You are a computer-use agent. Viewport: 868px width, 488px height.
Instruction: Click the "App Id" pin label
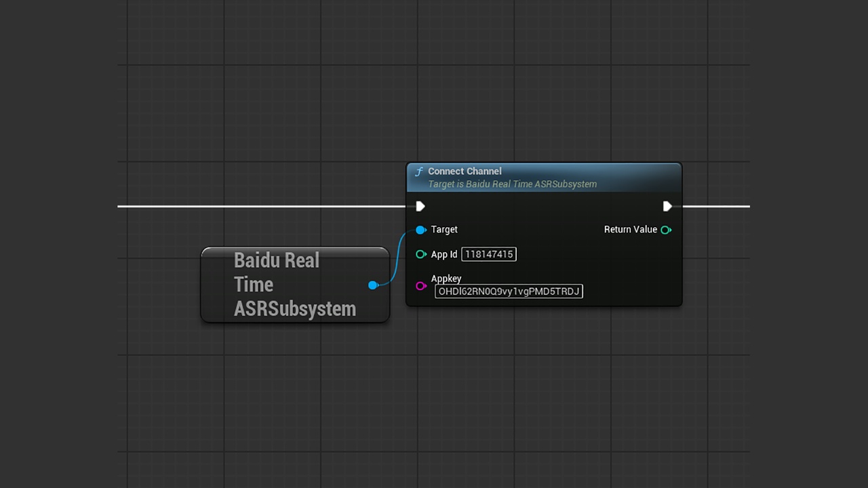point(444,254)
